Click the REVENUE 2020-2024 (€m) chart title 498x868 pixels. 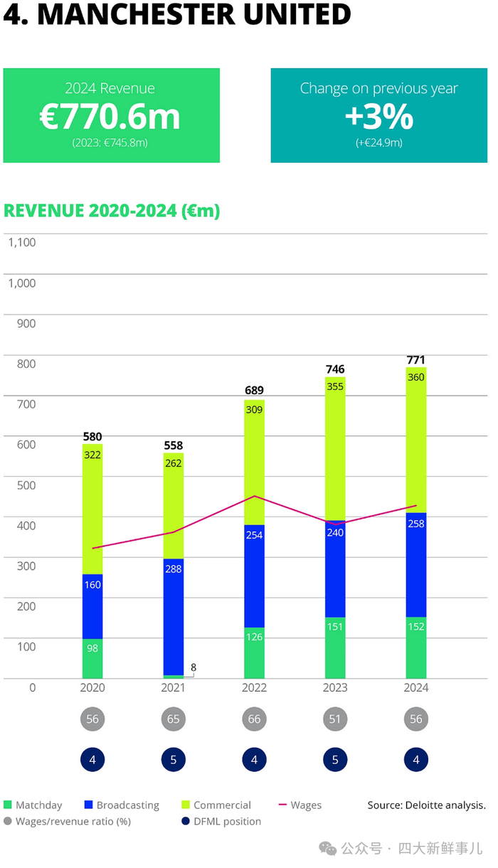pyautogui.click(x=112, y=211)
